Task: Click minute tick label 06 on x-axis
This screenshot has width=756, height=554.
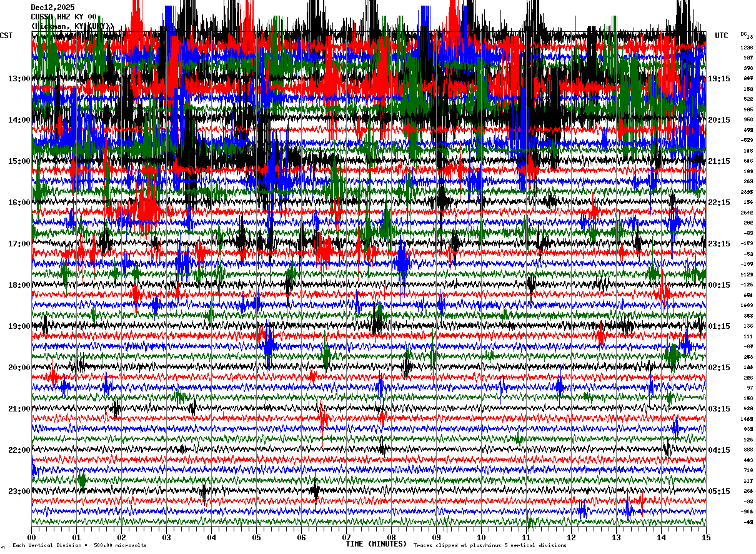Action: tap(301, 538)
